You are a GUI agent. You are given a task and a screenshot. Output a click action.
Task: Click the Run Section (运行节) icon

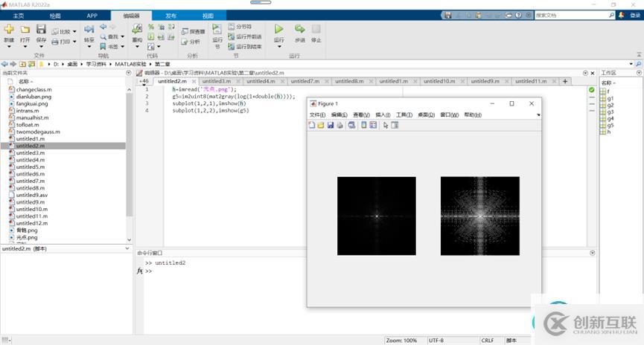[x=217, y=30]
